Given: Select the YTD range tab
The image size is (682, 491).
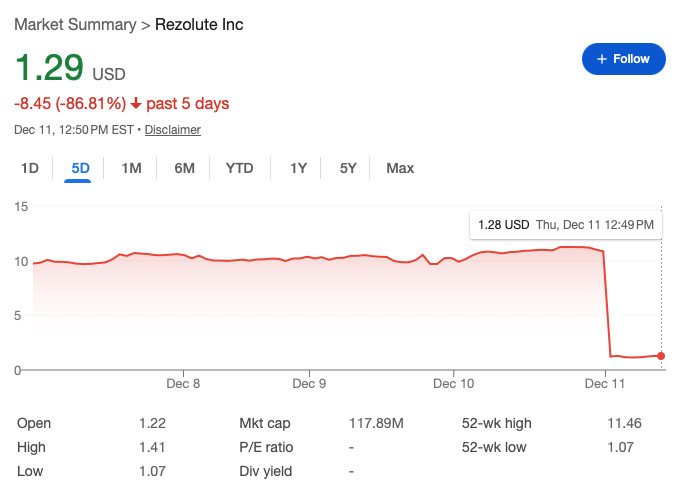Looking at the screenshot, I should coord(240,168).
